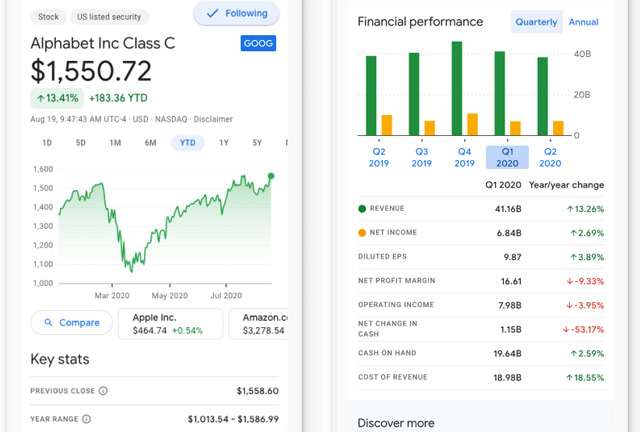Image resolution: width=640 pixels, height=432 pixels.
Task: Select the Q2 2019 quarter
Action: (379, 157)
